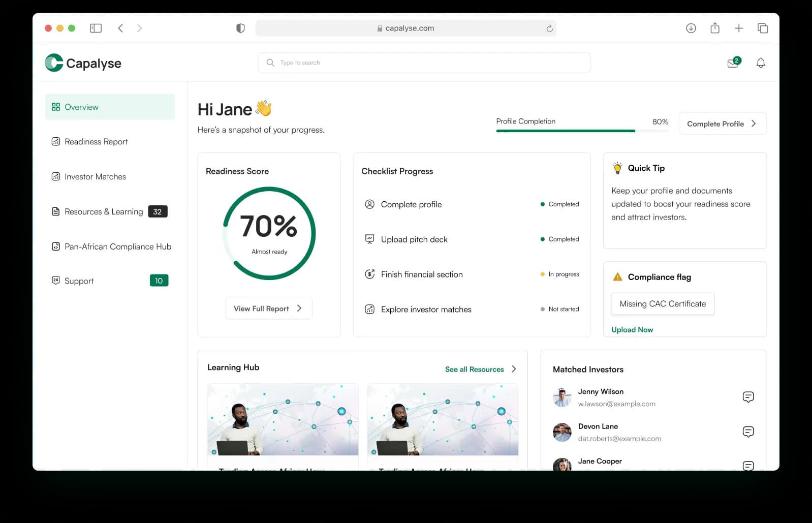Open the privacy shield icon
The height and width of the screenshot is (523, 812).
click(240, 28)
